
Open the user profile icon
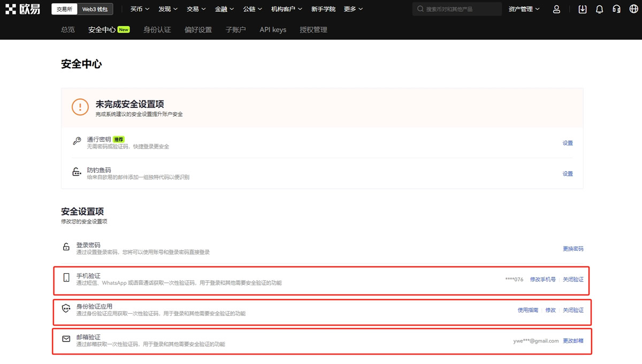pyautogui.click(x=556, y=9)
